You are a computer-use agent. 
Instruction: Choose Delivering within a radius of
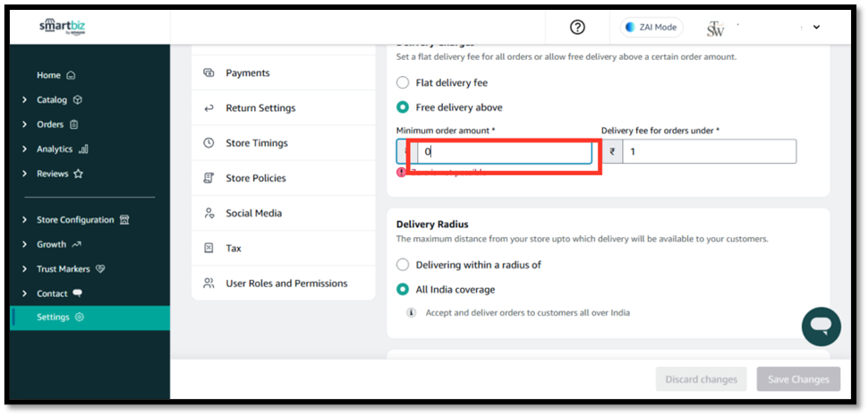(403, 265)
